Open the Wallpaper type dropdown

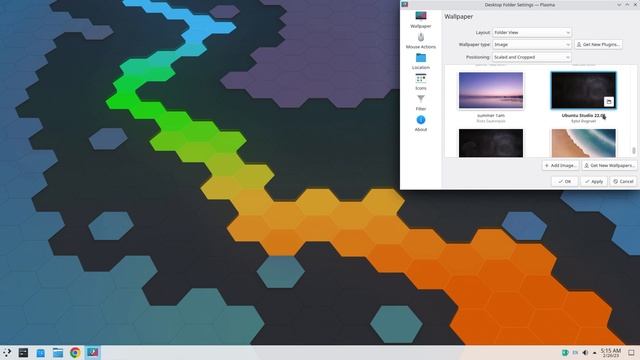coord(532,44)
